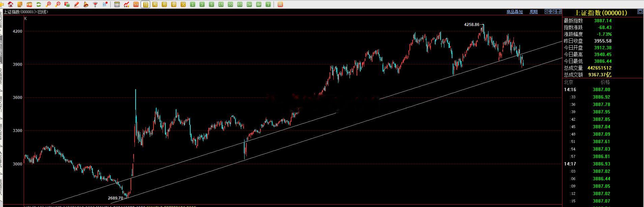Click the 4200 price axis label

[x=17, y=31]
